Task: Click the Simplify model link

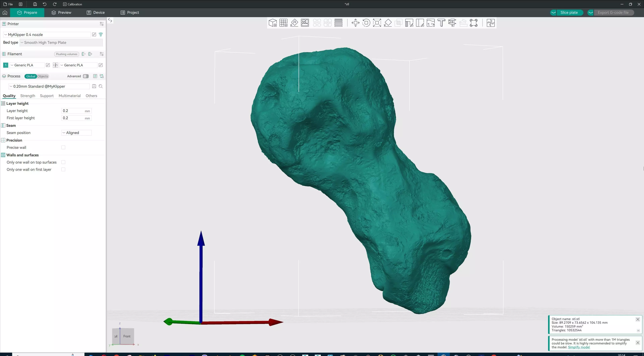Action: click(x=579, y=347)
